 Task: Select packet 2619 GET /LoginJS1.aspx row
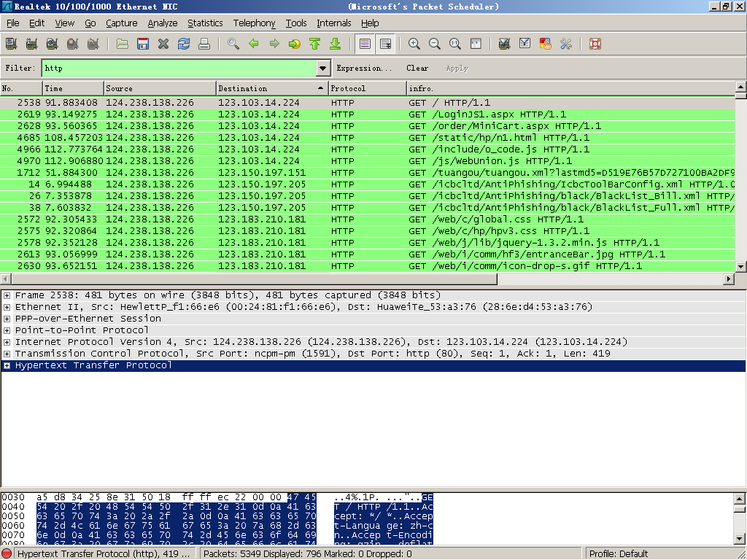(x=368, y=114)
